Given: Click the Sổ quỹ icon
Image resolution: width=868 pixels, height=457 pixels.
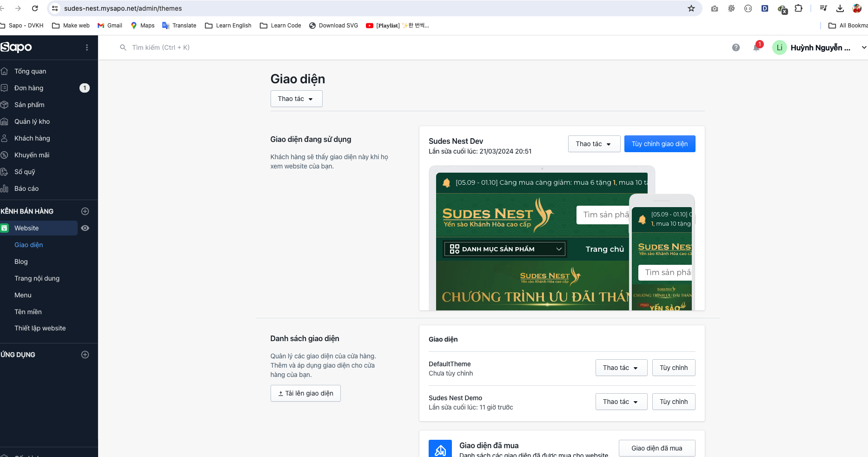Looking at the screenshot, I should 5,172.
